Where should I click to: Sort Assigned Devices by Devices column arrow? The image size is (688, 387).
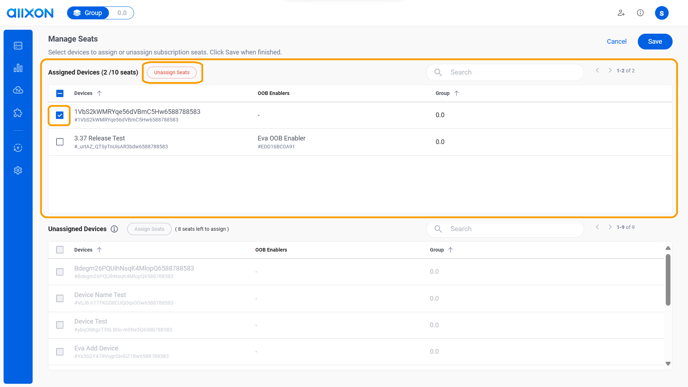point(99,93)
